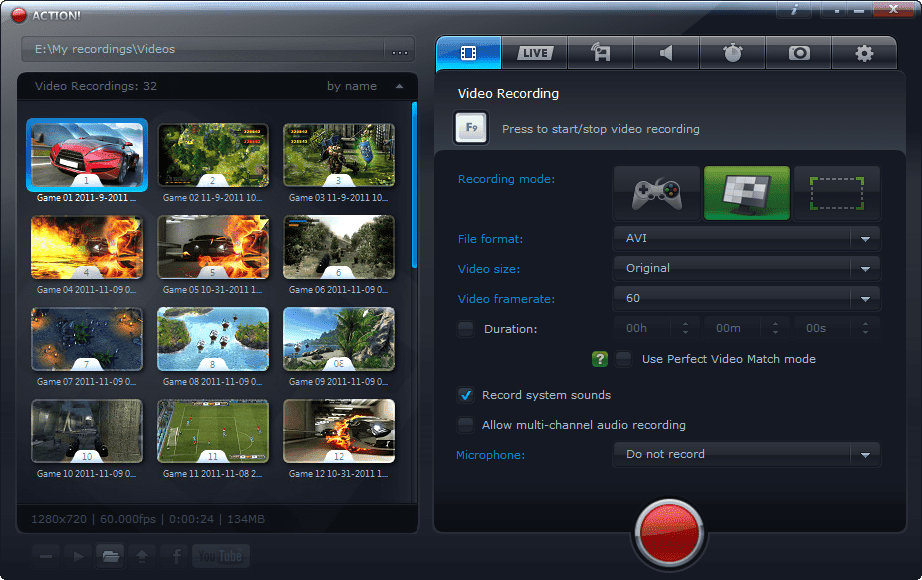
Task: Change sorting via by name label
Action: [x=352, y=86]
